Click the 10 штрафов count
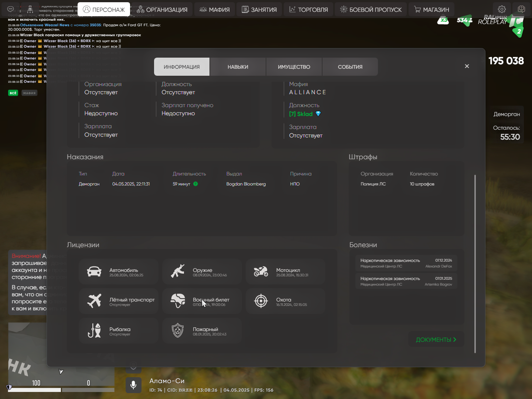The width and height of the screenshot is (532, 399). (422, 184)
